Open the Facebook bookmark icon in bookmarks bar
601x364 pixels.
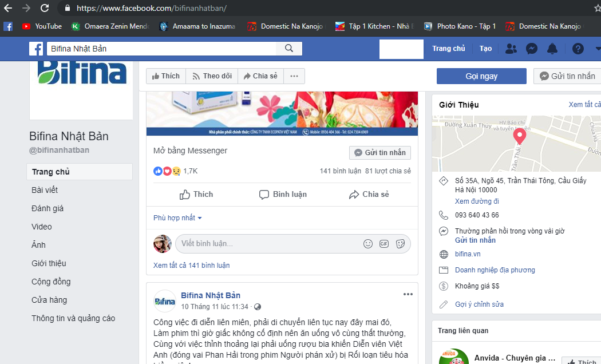tap(8, 26)
